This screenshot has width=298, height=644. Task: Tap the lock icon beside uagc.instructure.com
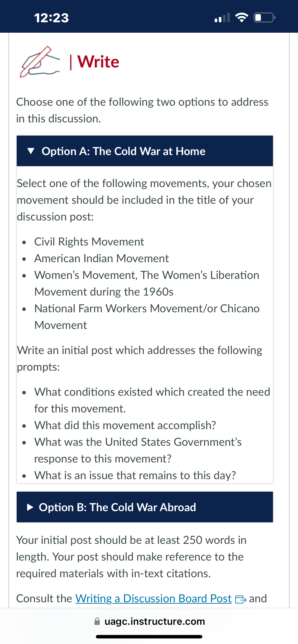point(97,621)
